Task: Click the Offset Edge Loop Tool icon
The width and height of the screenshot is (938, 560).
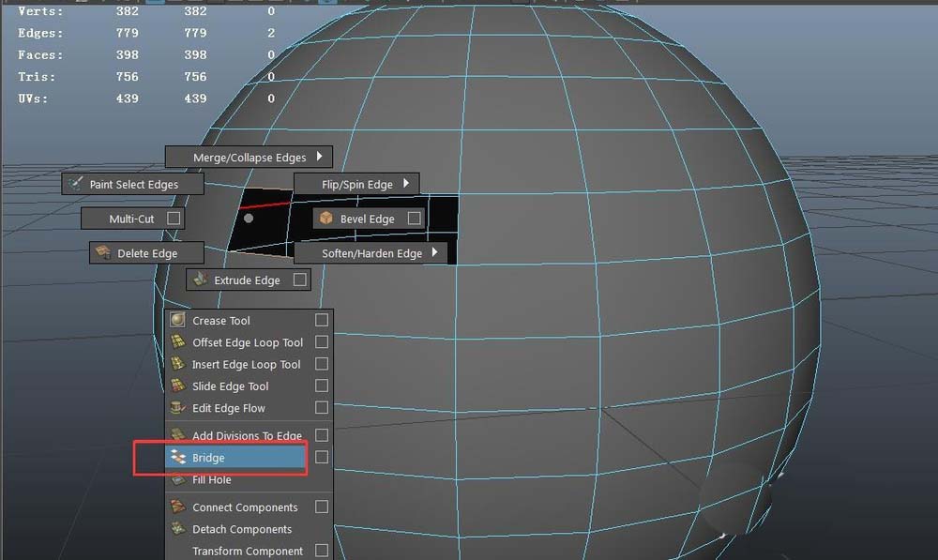Action: (x=177, y=341)
